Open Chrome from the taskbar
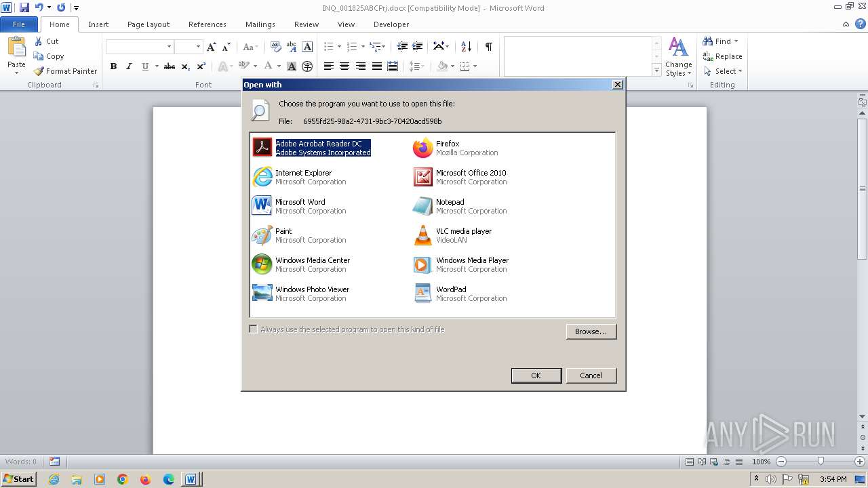 tap(123, 479)
